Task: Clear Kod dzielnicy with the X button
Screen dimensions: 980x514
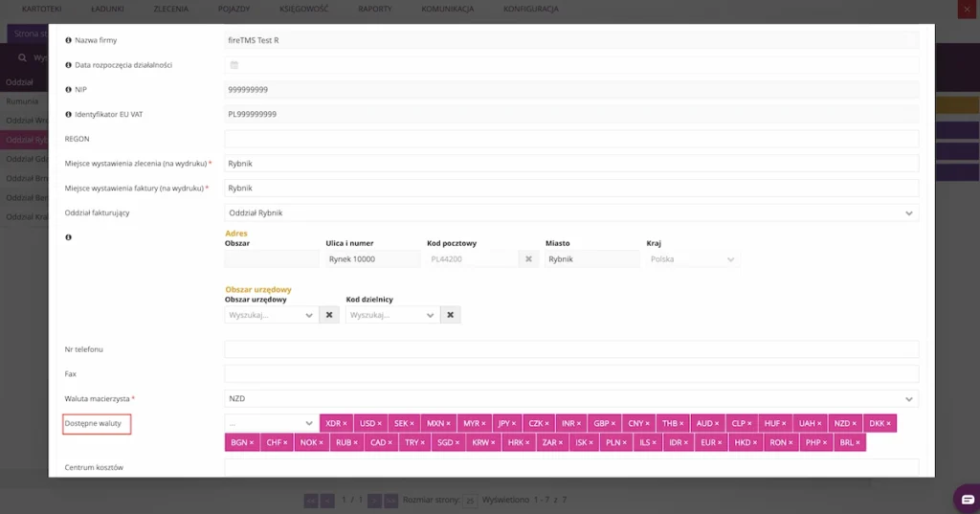Action: pyautogui.click(x=450, y=315)
